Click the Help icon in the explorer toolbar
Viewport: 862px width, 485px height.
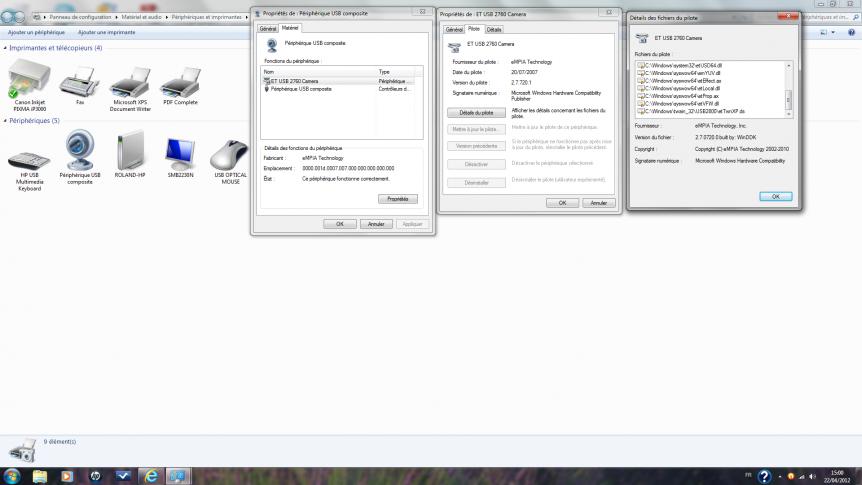point(852,32)
